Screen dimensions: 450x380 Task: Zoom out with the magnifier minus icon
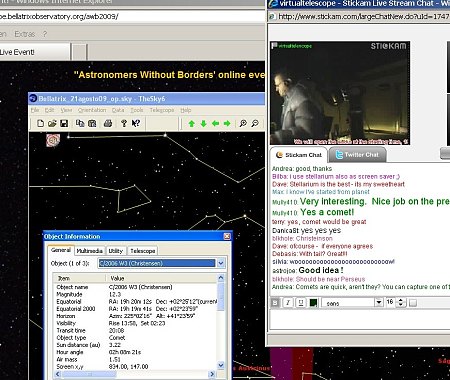tap(255, 124)
